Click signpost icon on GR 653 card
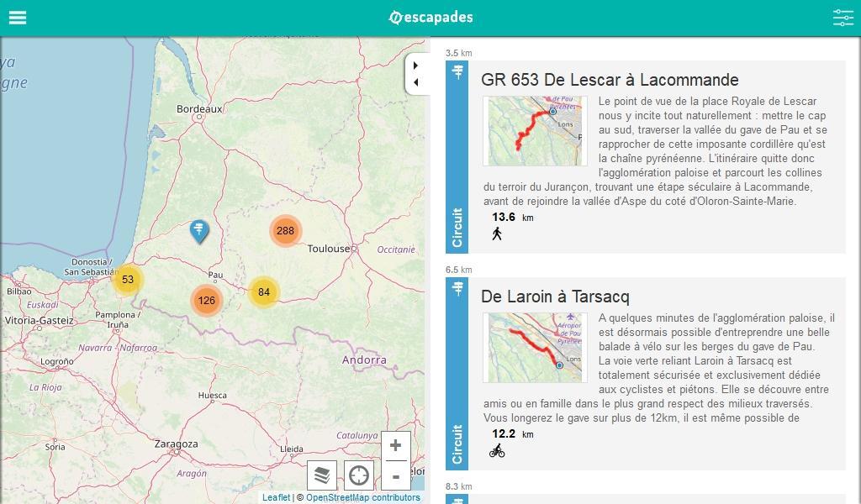The image size is (861, 504). [x=457, y=72]
